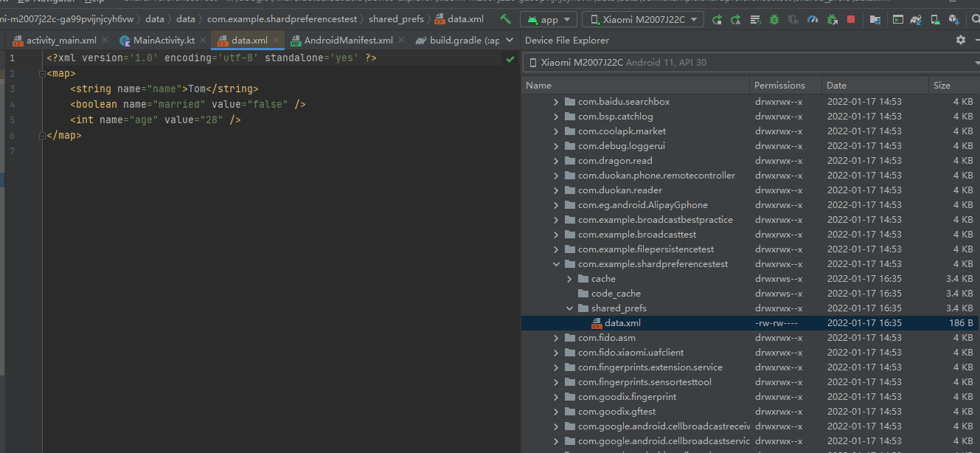980x453 pixels.
Task: Sort by the Date column header
Action: (x=875, y=86)
